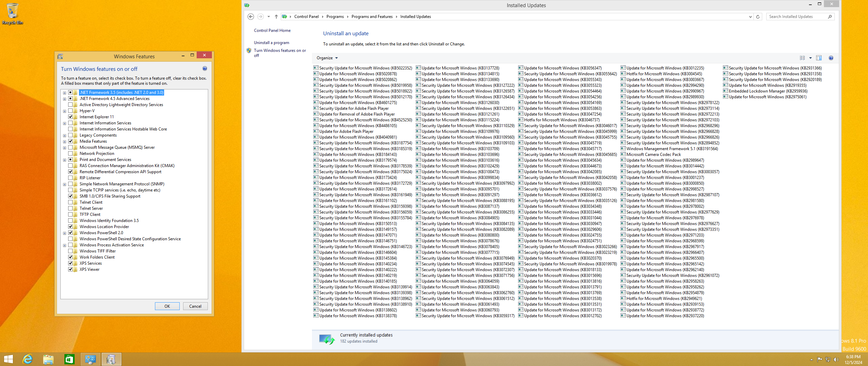This screenshot has height=366, width=868.
Task: Click Turn Windows features on or off link
Action: tap(280, 53)
